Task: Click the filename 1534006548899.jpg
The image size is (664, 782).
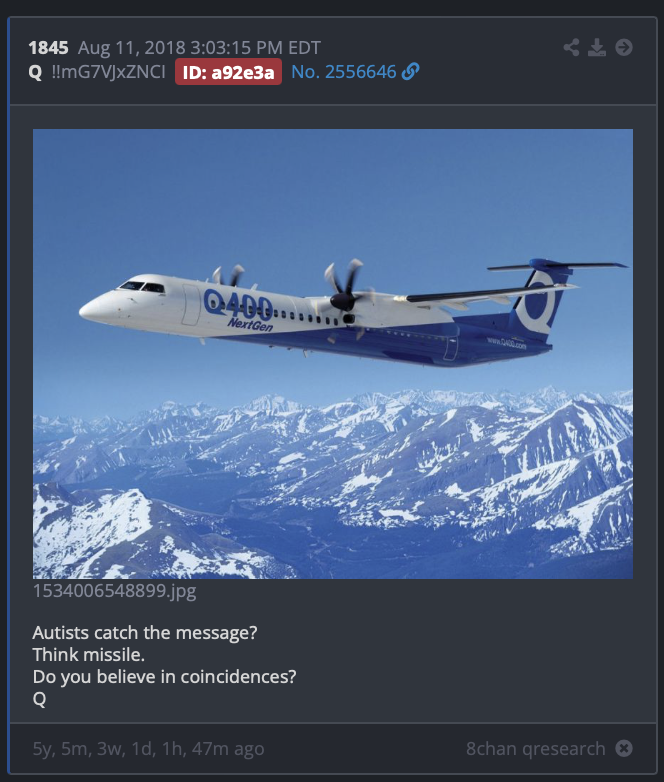Action: (114, 591)
